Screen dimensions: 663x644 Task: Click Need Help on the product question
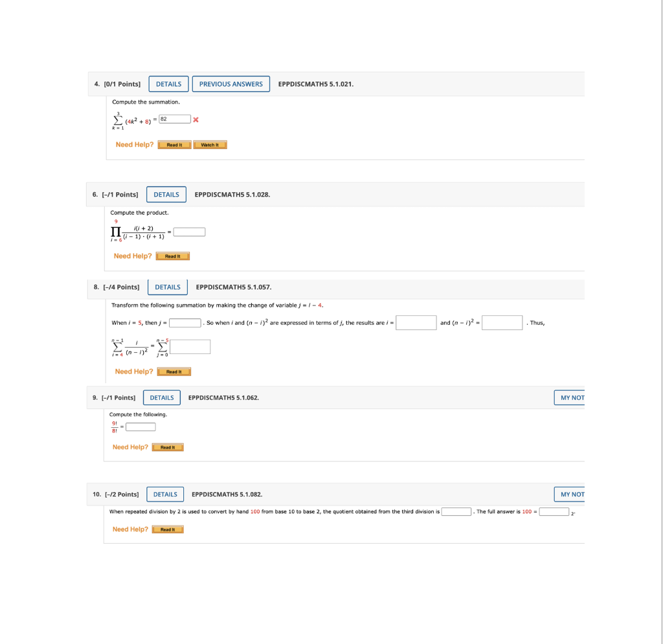click(133, 256)
